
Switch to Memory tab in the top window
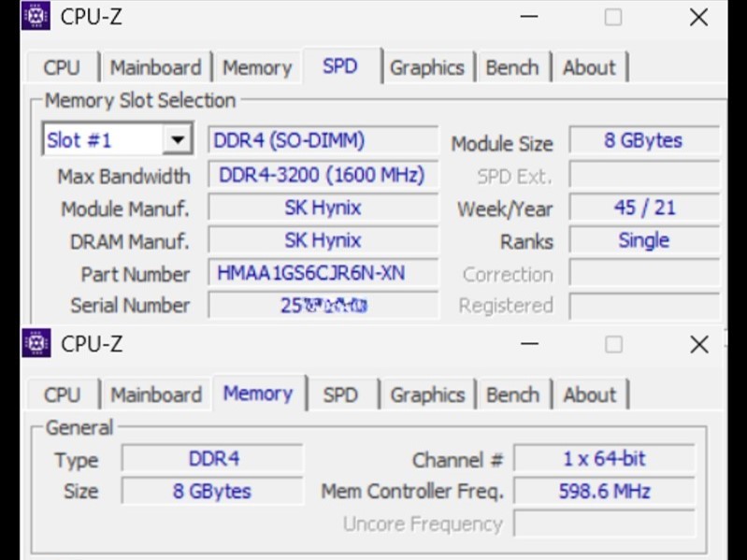(257, 67)
